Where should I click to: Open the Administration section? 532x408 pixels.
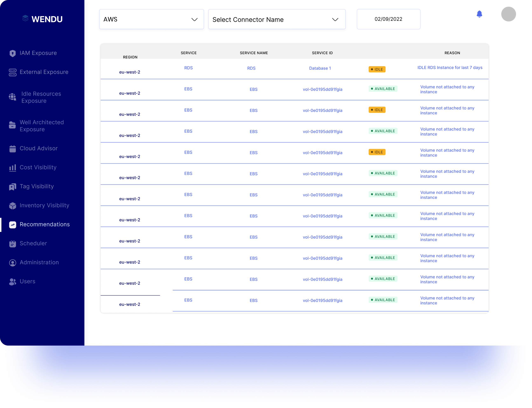(13, 262)
